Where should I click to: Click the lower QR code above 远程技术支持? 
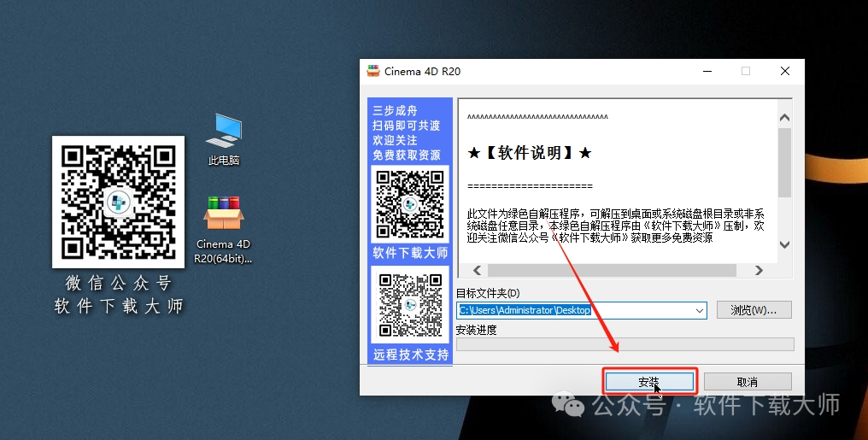point(410,305)
